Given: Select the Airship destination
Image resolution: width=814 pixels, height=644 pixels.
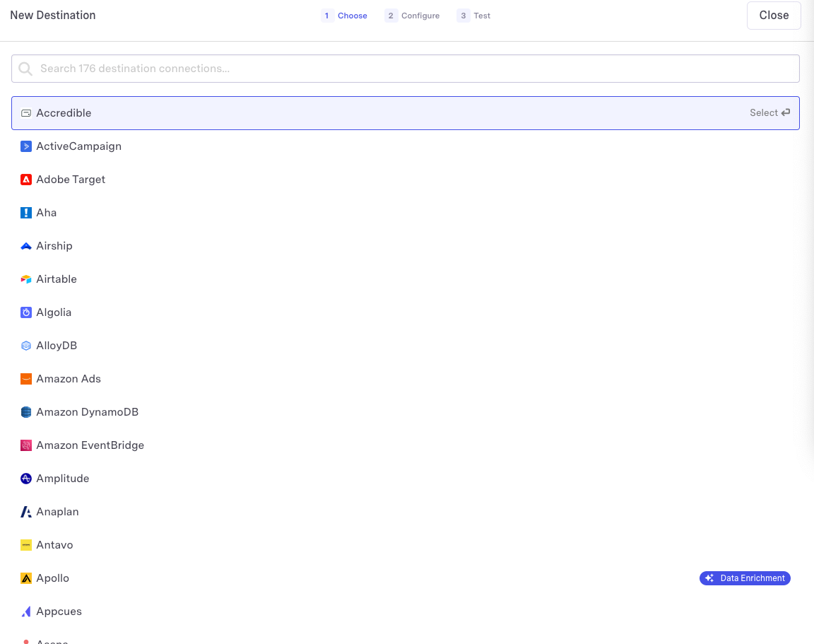Looking at the screenshot, I should 406,246.
